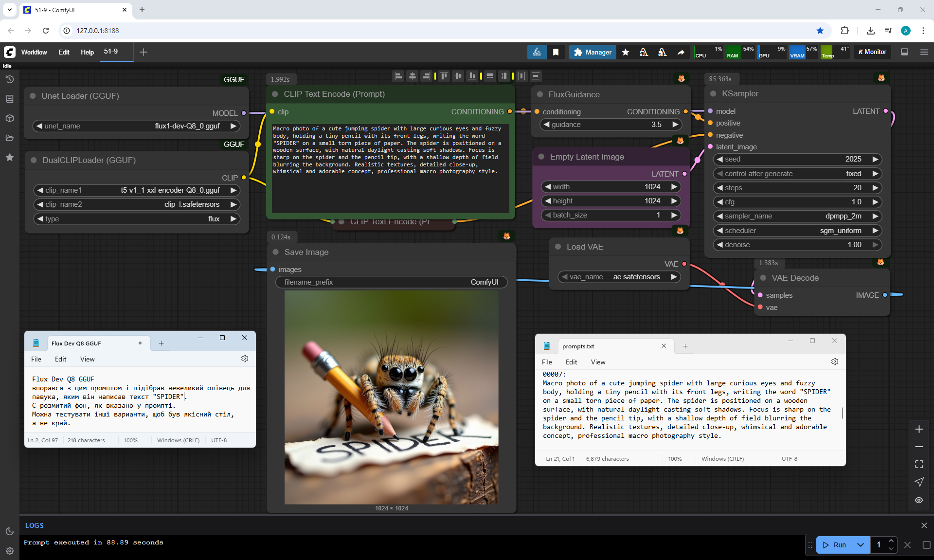Expand the Run button dropdown arrow
This screenshot has width=934, height=560.
pyautogui.click(x=861, y=545)
